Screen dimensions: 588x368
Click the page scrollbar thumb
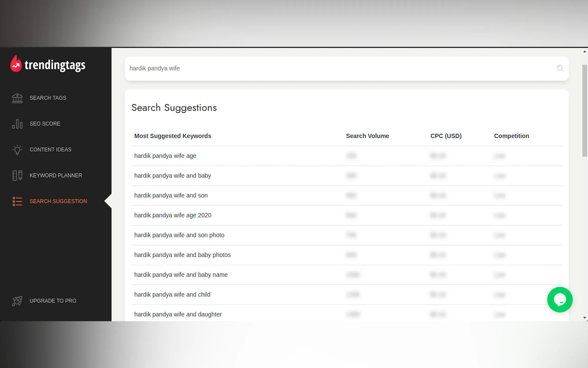[585, 111]
